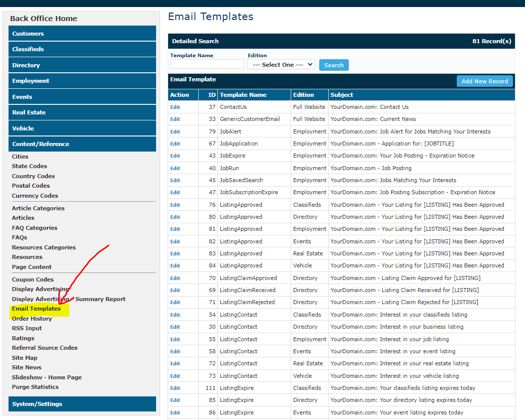Open the Coupon Codes link
This screenshot has width=525, height=420.
[x=33, y=279]
